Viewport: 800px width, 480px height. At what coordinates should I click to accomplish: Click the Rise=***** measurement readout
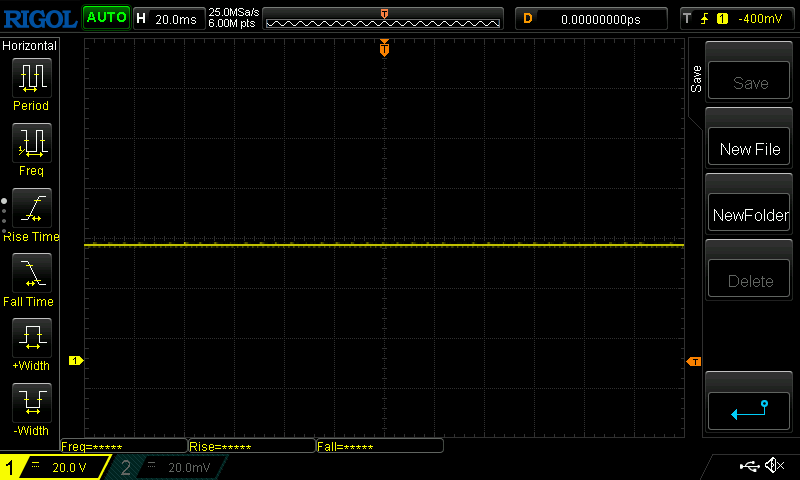point(252,446)
